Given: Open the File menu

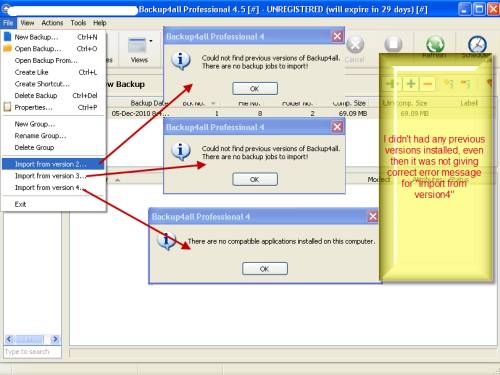Looking at the screenshot, I should click(x=8, y=23).
